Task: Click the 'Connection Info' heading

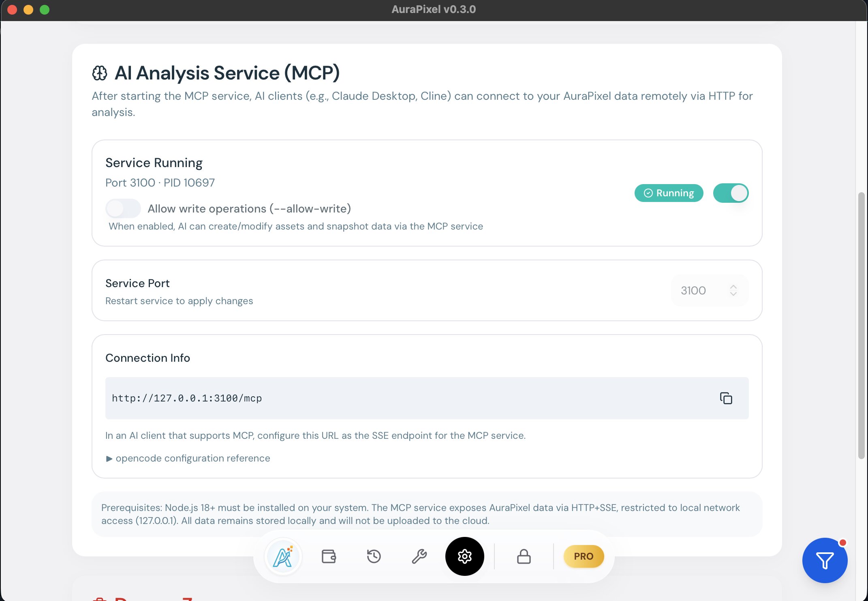Action: tap(148, 358)
